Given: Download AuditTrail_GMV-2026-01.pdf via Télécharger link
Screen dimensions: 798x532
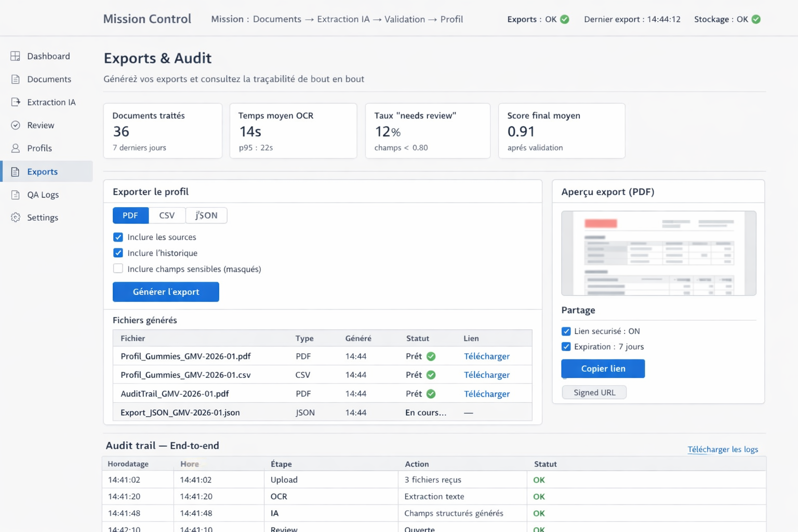Looking at the screenshot, I should point(486,394).
